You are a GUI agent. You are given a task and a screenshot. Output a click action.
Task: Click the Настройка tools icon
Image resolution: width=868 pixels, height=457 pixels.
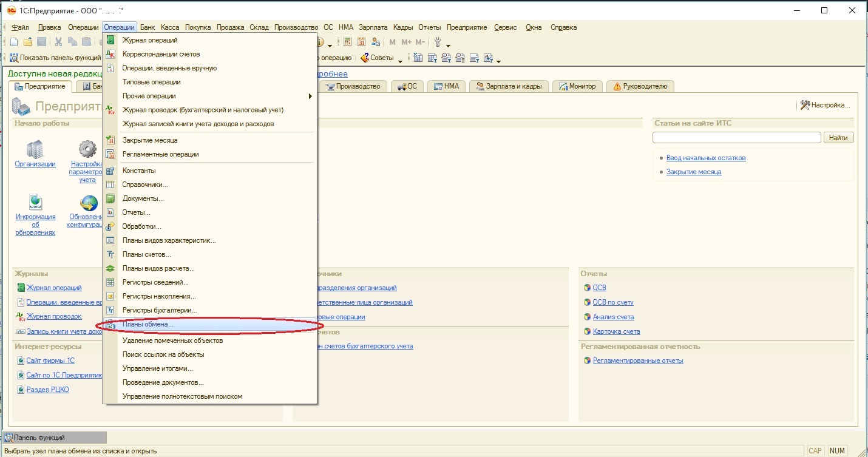click(x=805, y=105)
